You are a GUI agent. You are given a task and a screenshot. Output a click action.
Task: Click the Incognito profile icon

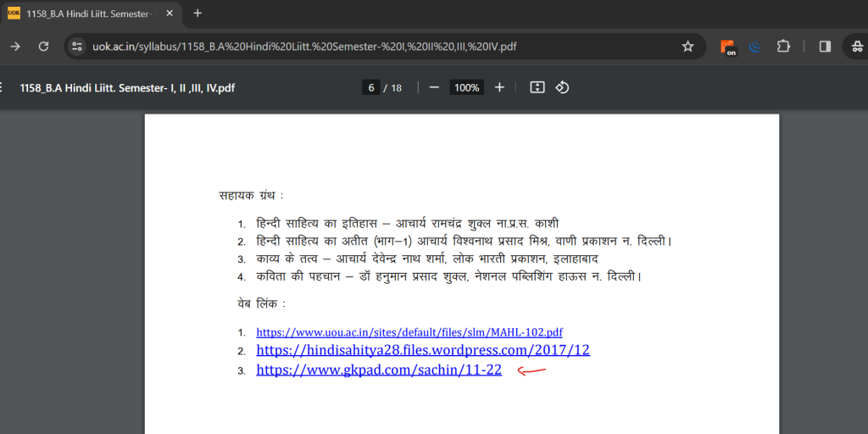tap(857, 47)
